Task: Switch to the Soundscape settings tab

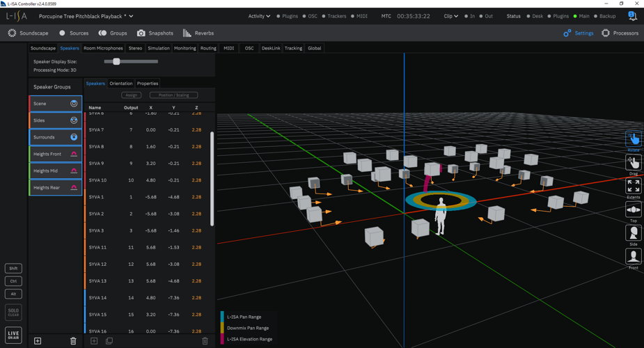Action: pos(43,48)
